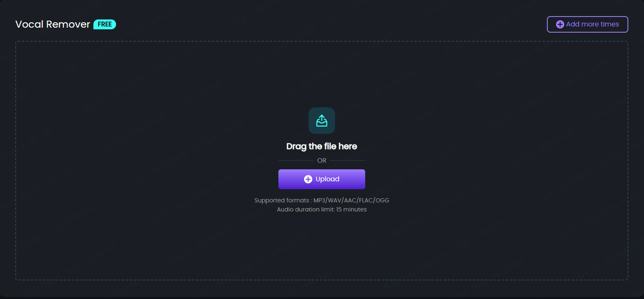The height and width of the screenshot is (299, 644).
Task: Click "MP3/WAV/AAC/FLAC/OGG" format list text
Action: tap(351, 200)
